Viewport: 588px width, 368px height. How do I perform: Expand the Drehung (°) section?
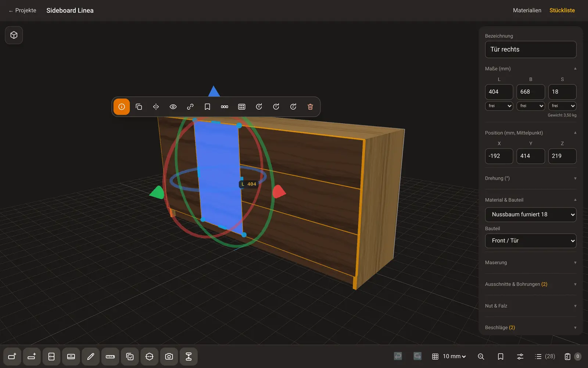[x=531, y=178]
